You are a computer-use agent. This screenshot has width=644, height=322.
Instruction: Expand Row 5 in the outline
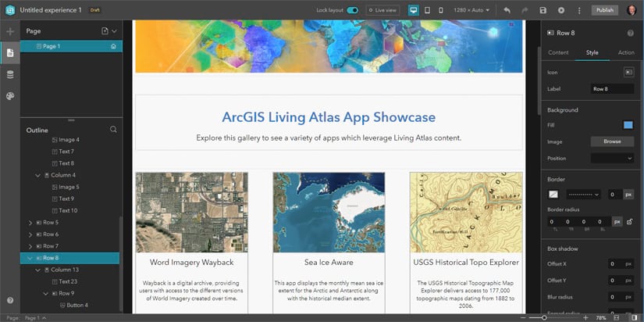tap(30, 223)
